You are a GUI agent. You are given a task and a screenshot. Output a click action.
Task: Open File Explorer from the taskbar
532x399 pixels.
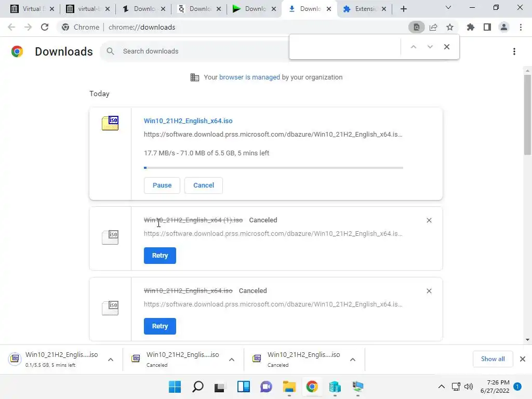point(289,387)
